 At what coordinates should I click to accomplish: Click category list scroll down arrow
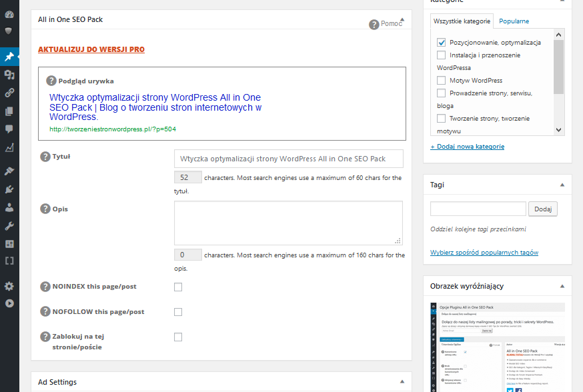click(x=558, y=130)
